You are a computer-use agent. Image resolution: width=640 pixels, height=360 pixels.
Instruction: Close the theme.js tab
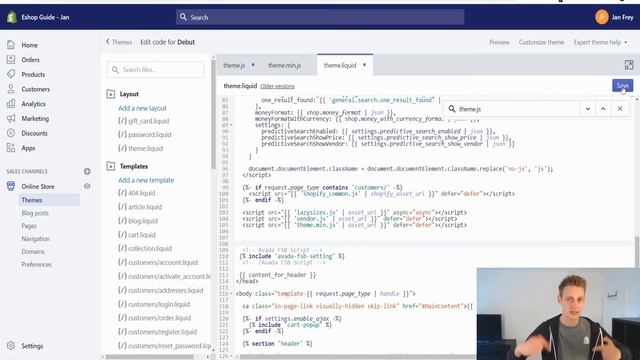tap(253, 65)
